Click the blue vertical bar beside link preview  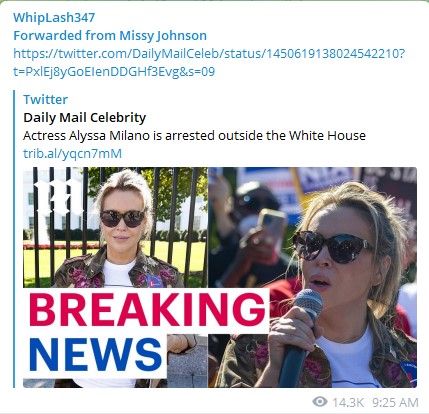(14, 239)
